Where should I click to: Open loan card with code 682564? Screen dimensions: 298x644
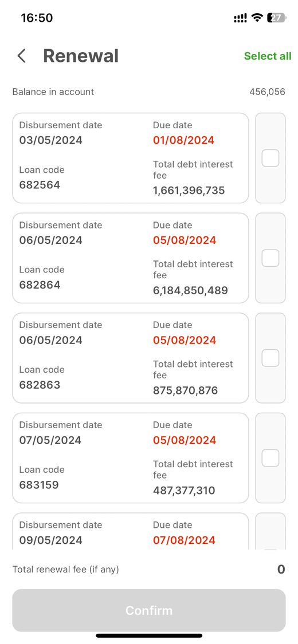coord(131,158)
